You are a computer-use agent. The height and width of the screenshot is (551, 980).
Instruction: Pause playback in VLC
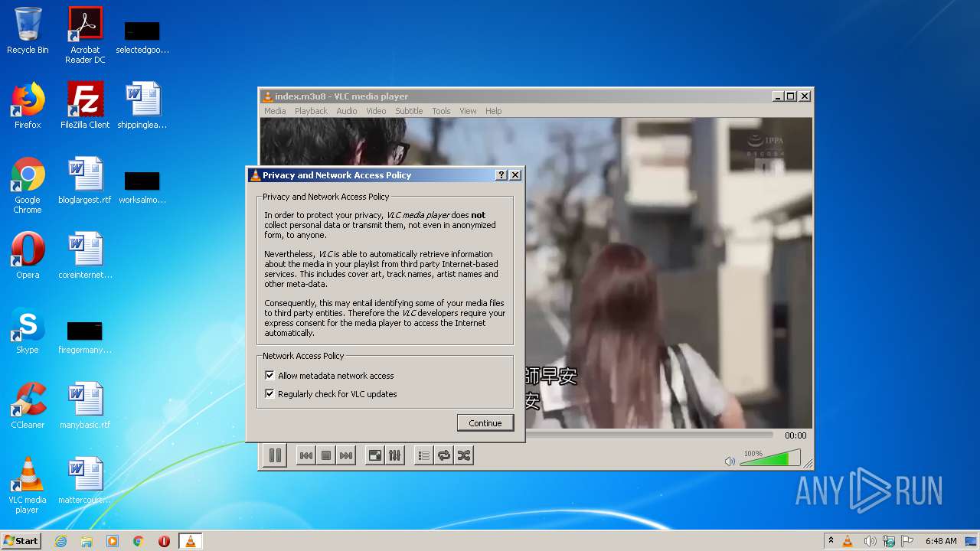(x=275, y=455)
